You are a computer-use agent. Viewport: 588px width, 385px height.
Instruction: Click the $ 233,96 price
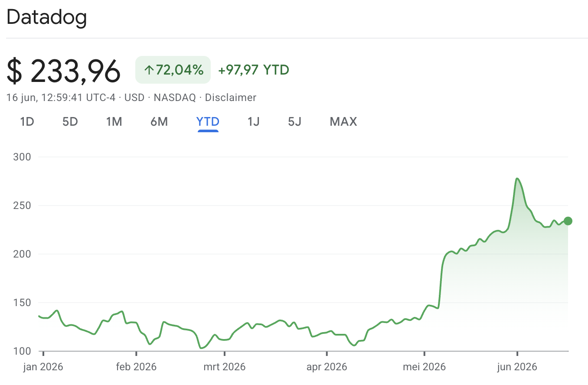point(64,71)
